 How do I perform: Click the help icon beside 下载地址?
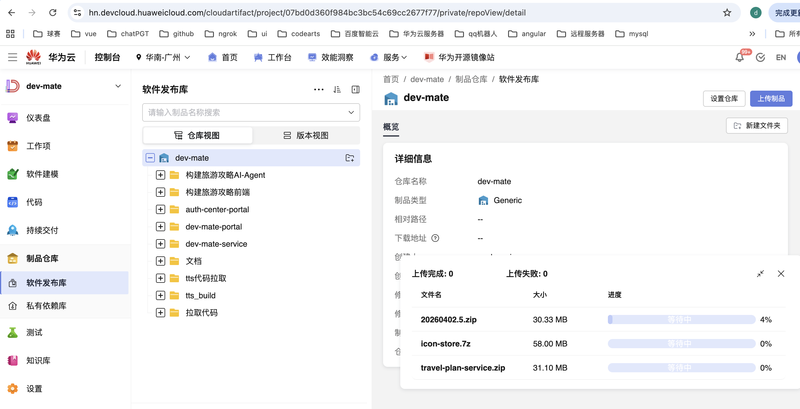435,238
